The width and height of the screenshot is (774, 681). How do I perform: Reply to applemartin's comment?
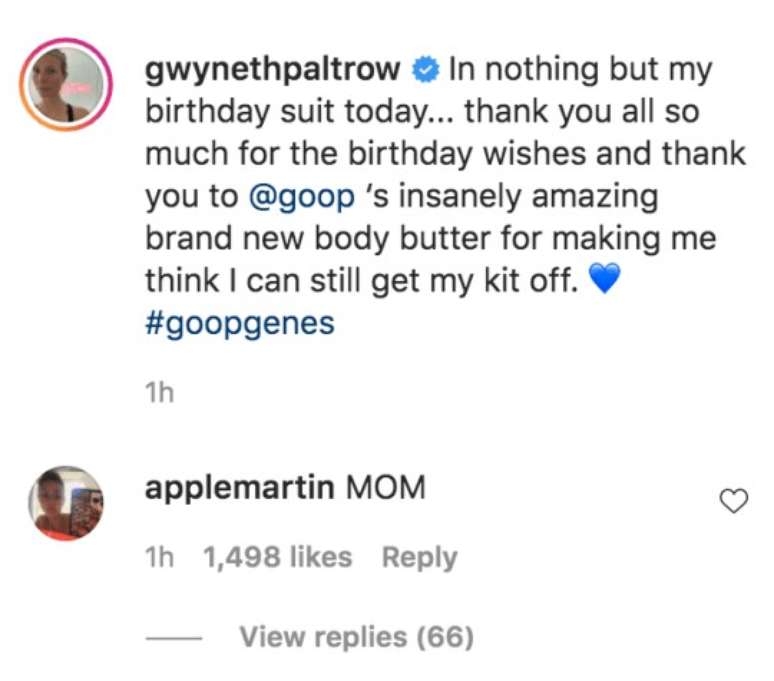tap(419, 557)
